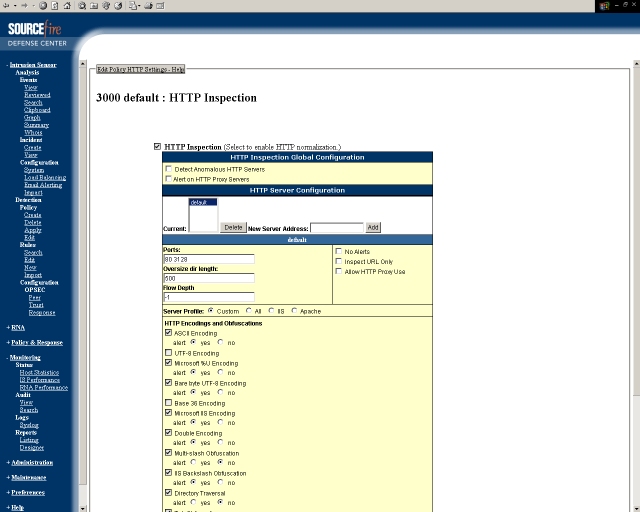
Task: Collapse the Intrusion Sensor menu section
Action: click(33, 65)
